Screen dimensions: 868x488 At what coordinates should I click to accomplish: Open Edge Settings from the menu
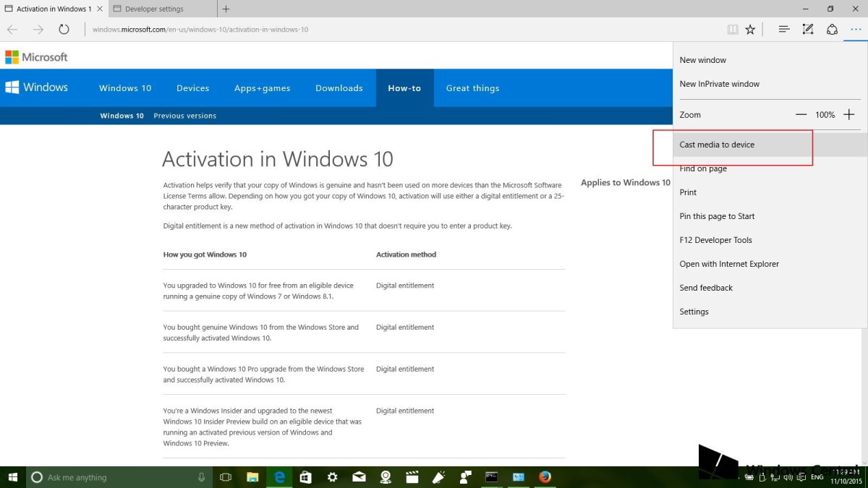point(694,311)
